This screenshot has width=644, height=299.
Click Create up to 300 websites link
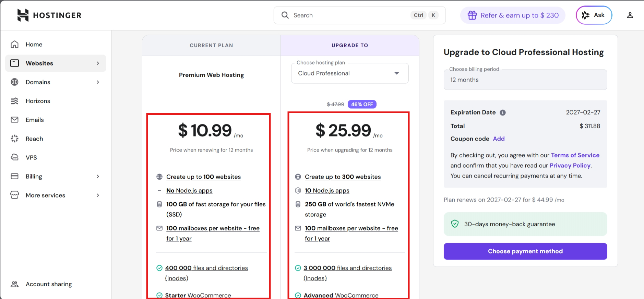[343, 177]
